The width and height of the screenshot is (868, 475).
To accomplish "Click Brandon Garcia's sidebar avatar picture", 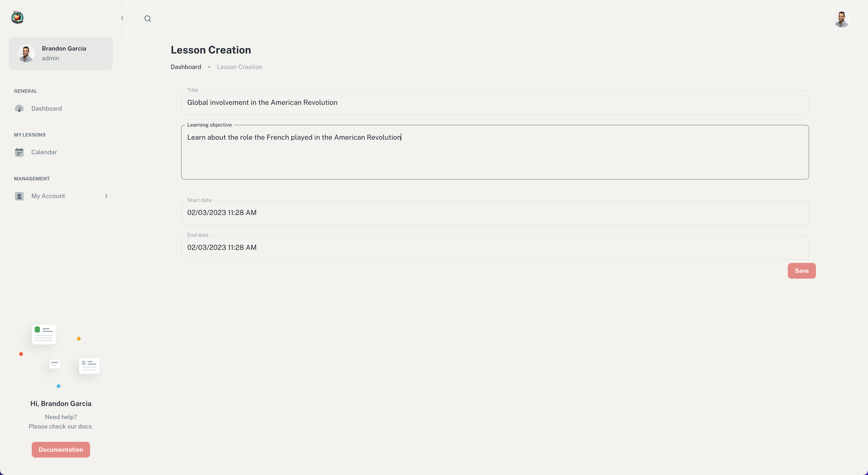I will [x=26, y=53].
